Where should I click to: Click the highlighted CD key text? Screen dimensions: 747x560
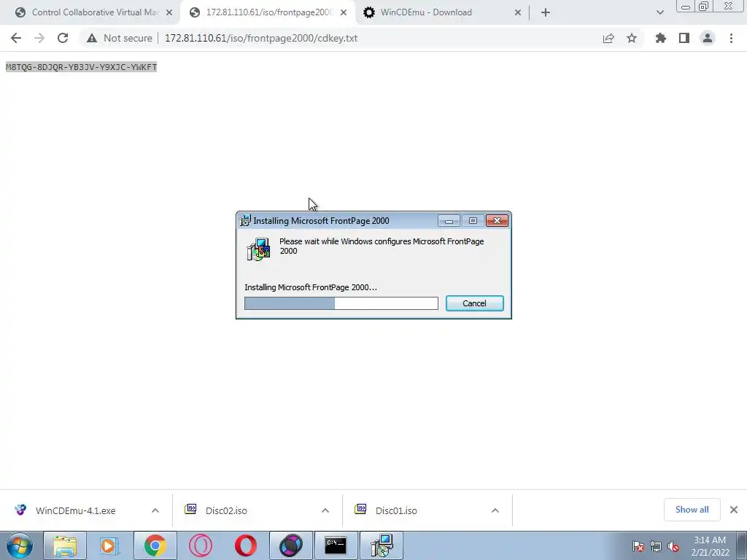82,67
